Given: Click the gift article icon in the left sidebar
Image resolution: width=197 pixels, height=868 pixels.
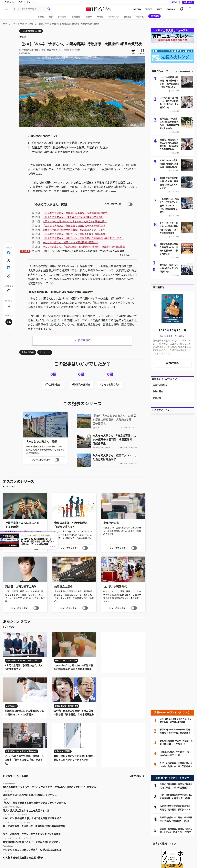Looking at the screenshot, I should pyautogui.click(x=9, y=291).
